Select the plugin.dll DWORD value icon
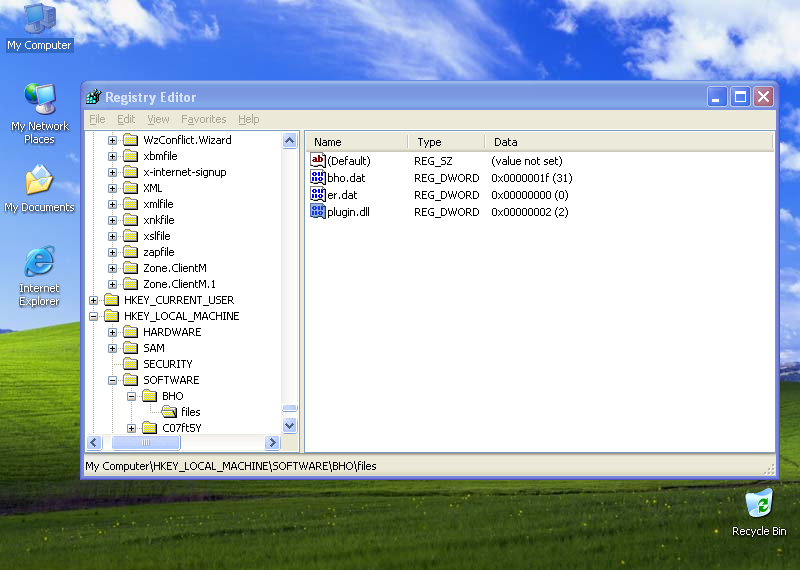Image resolution: width=800 pixels, height=570 pixels. coord(317,211)
